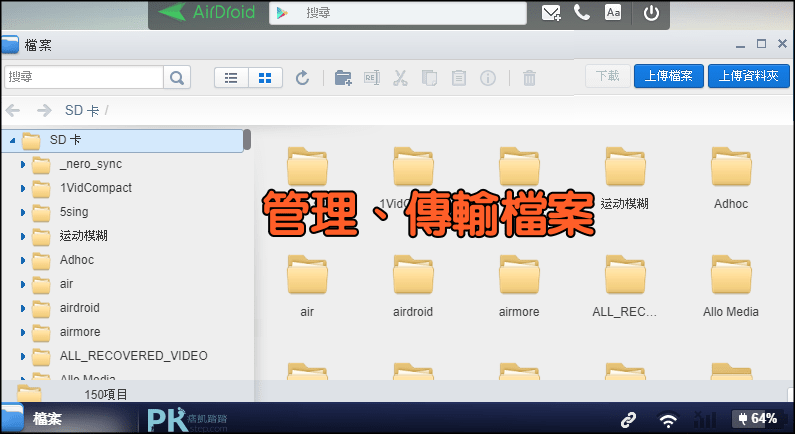This screenshot has height=434, width=795.
Task: Select SD 卡 in the folder tree
Action: tap(122, 140)
